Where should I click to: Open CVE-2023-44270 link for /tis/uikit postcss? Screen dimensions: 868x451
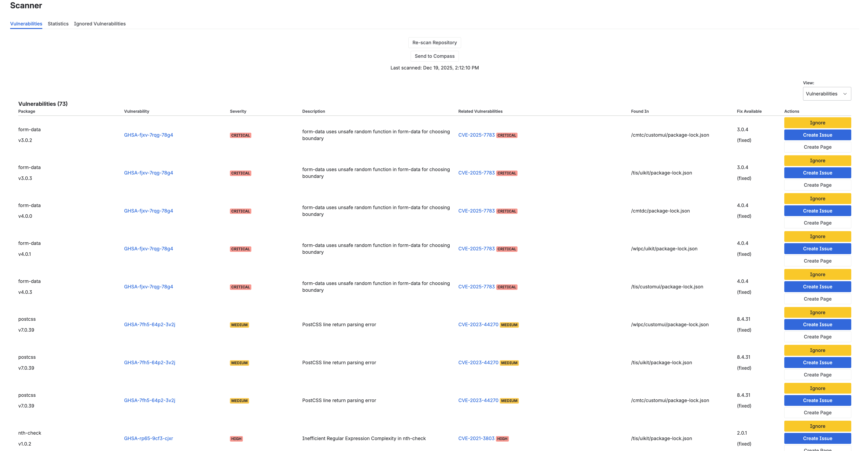(x=478, y=363)
